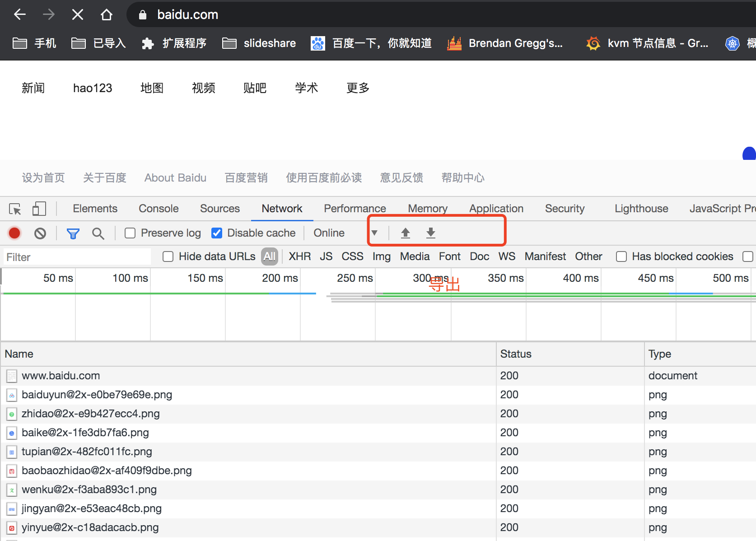Click the throttling dropdown arrow

[374, 233]
